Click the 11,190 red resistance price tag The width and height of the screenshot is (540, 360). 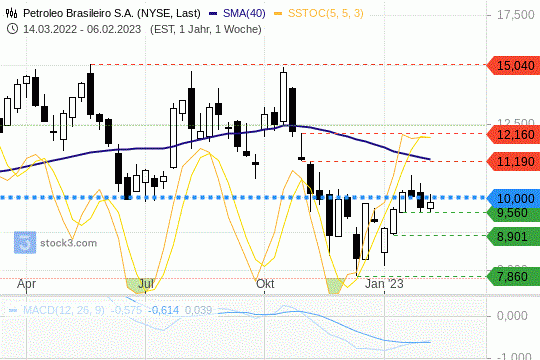coord(513,161)
